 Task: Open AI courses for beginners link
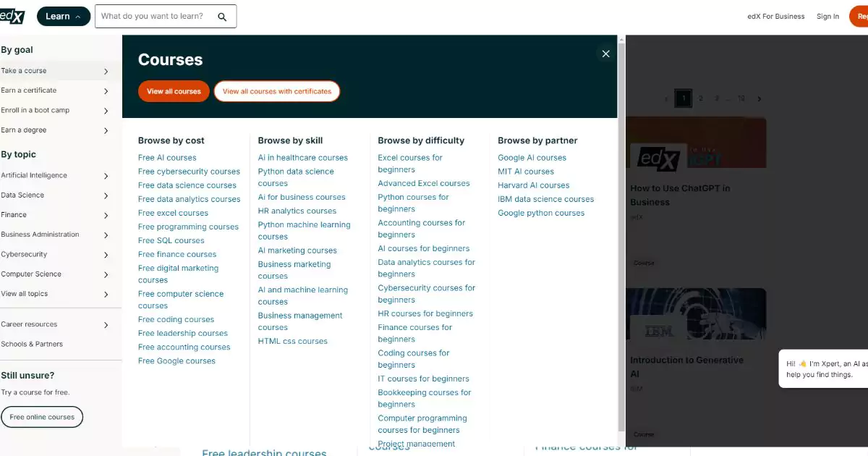click(x=424, y=248)
